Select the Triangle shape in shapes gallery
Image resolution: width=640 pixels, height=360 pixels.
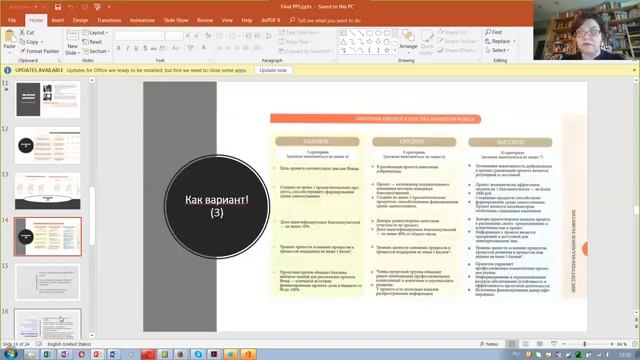point(343,42)
